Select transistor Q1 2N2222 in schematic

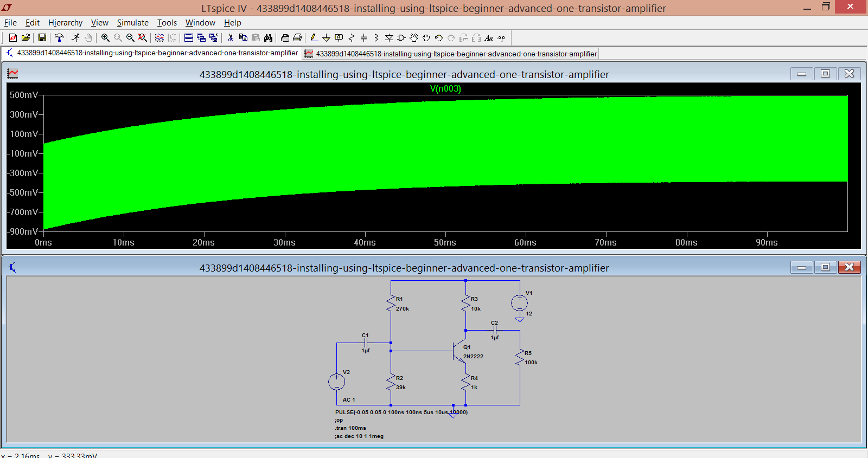(x=460, y=351)
